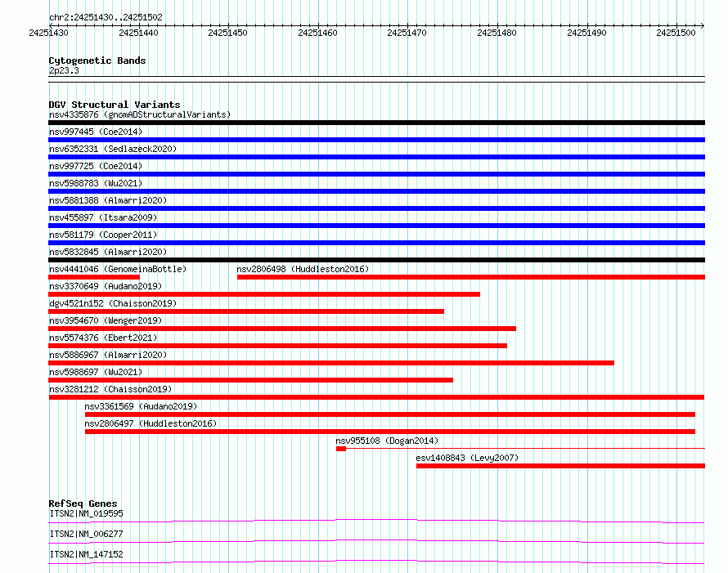This screenshot has height=573, width=728.
Task: Click the RefSeq Genes track title
Action: (83, 504)
